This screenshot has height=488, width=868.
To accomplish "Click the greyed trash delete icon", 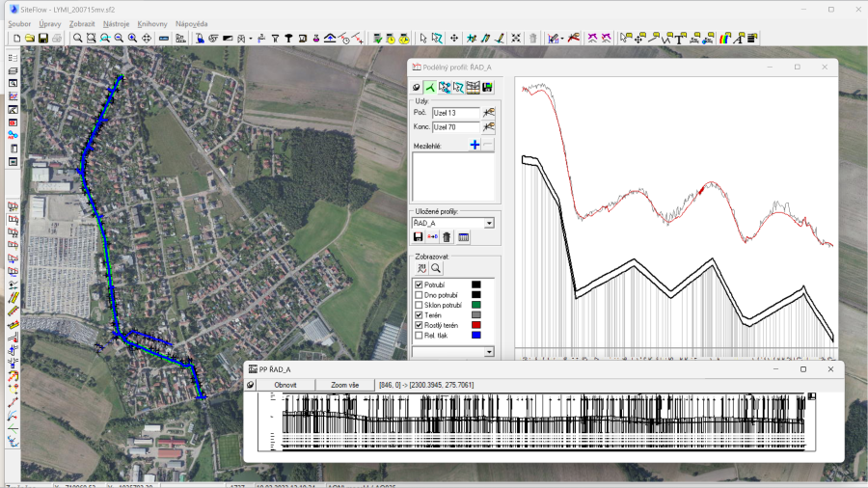I will point(532,39).
